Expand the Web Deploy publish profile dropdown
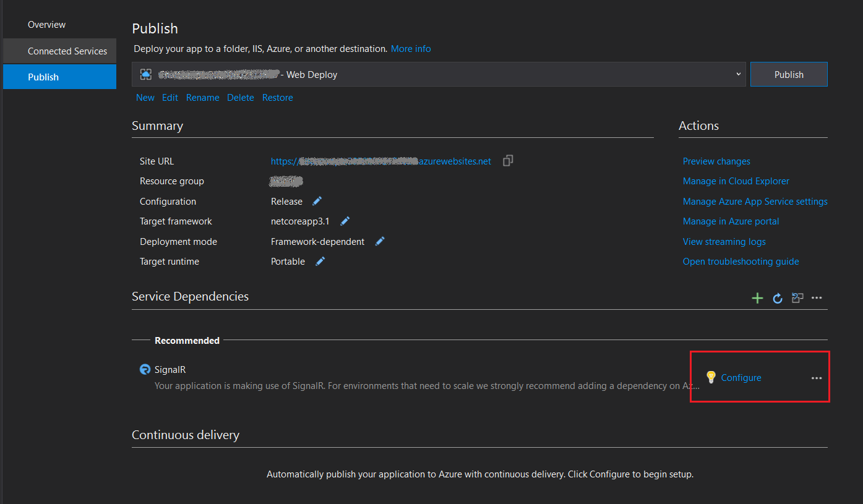 tap(738, 74)
